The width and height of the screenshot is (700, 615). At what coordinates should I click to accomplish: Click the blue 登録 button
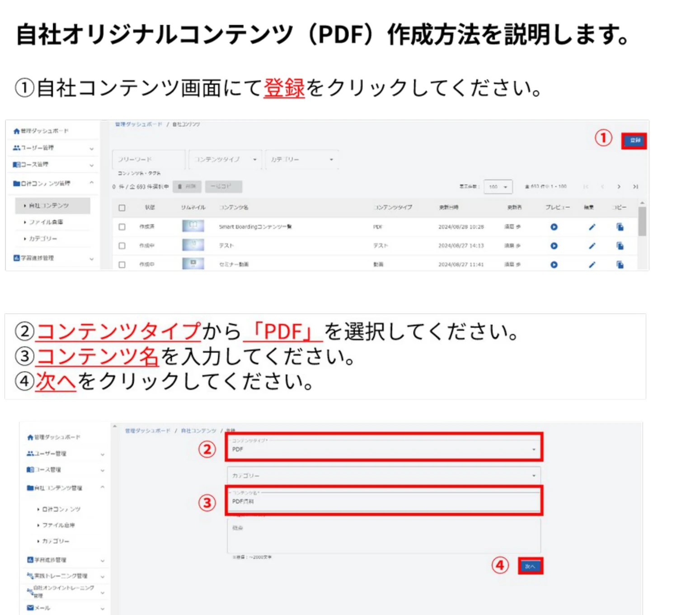634,141
